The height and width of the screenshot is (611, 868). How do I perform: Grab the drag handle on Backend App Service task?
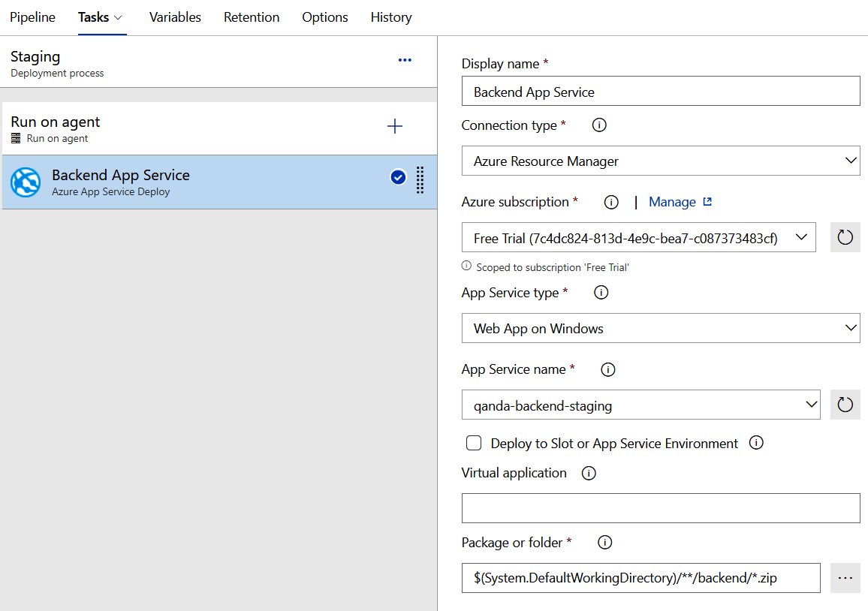(420, 179)
